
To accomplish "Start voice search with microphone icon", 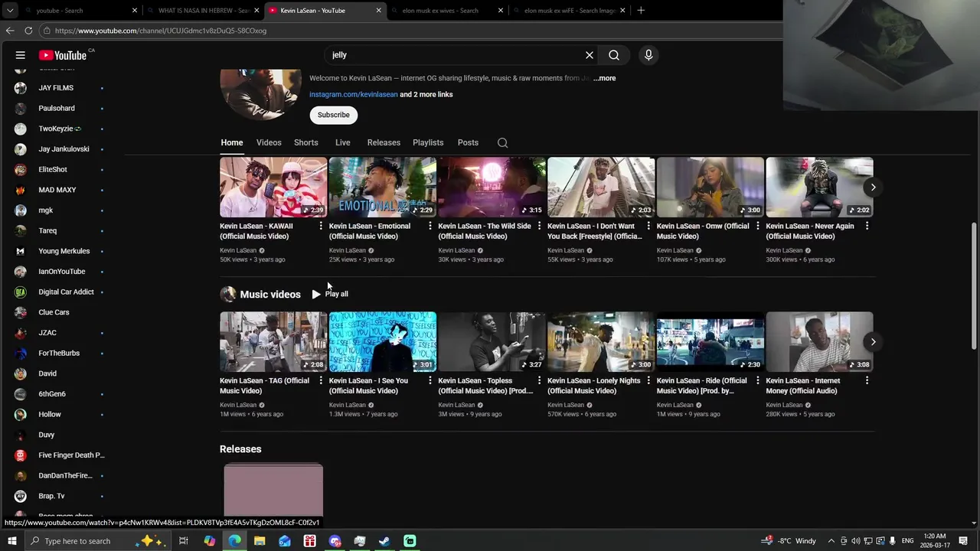I will click(x=648, y=55).
